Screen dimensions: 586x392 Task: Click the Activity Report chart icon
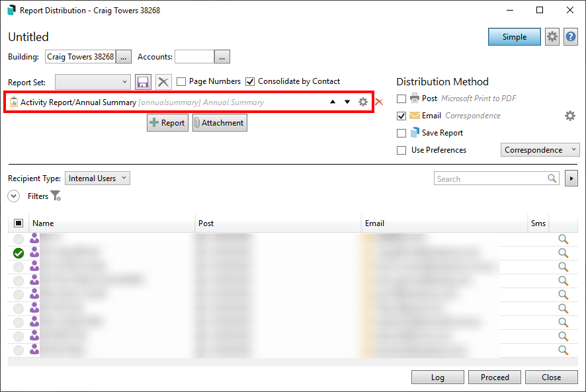14,102
